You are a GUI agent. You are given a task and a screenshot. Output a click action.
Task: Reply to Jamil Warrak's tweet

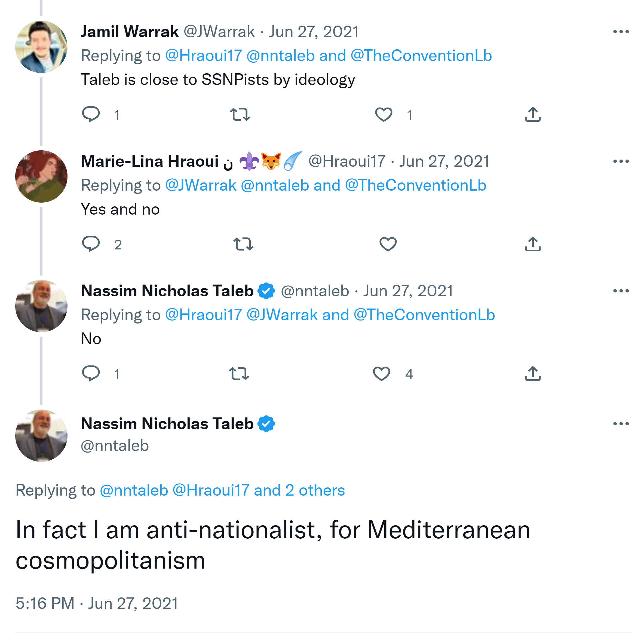tap(91, 114)
